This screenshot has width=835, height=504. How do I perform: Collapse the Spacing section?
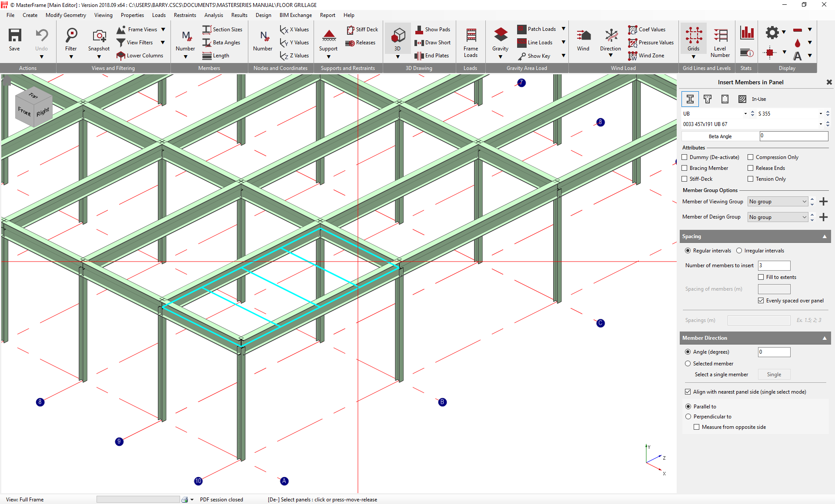point(825,236)
